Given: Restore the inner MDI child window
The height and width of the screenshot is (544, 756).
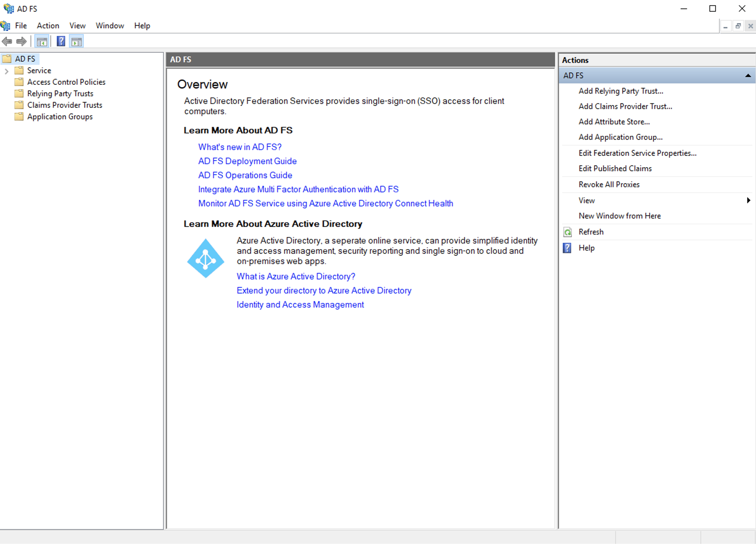Looking at the screenshot, I should 738,26.
